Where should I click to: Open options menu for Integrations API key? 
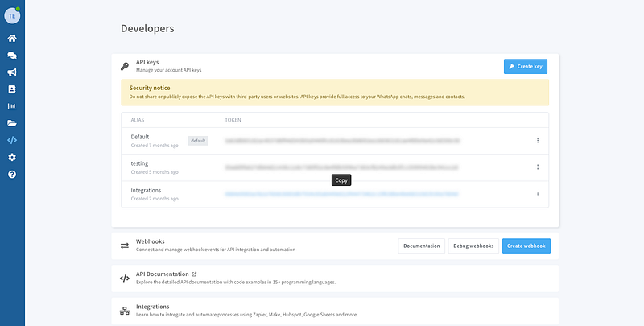click(x=537, y=194)
